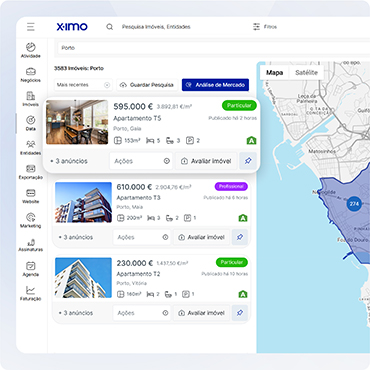This screenshot has width=370, height=370.
Task: Pin the 595.000 € apartment listing
Action: (x=248, y=161)
